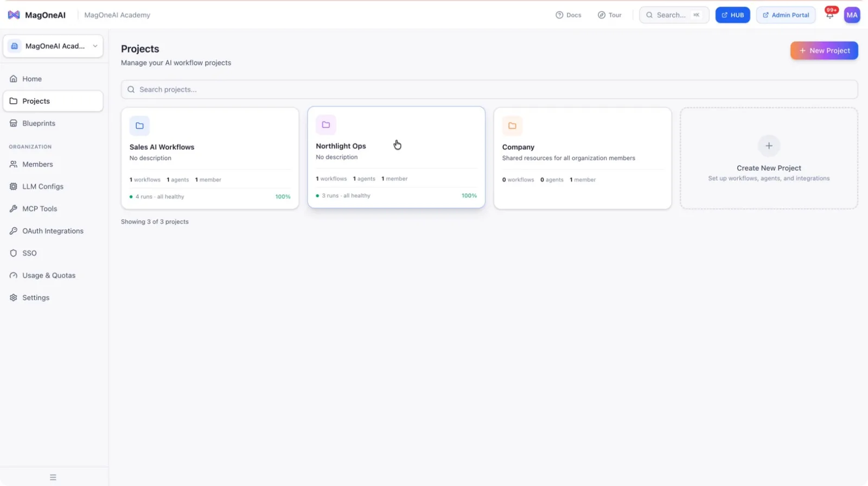Click '1 agents' on Northlight Ops card
Image resolution: width=868 pixels, height=486 pixels.
tap(364, 179)
